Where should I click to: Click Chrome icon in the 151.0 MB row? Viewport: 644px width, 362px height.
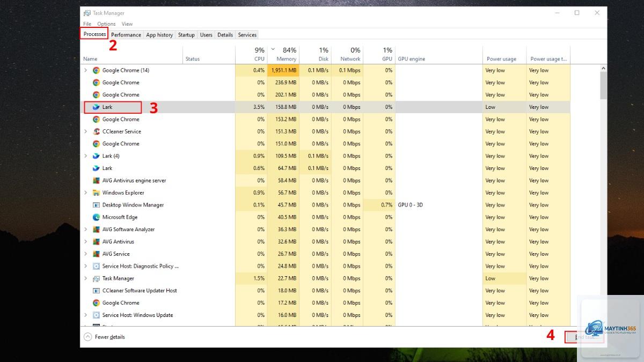pyautogui.click(x=96, y=144)
